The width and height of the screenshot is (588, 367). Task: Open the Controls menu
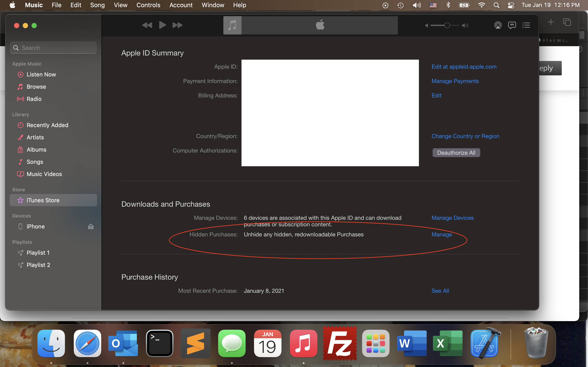pos(148,5)
